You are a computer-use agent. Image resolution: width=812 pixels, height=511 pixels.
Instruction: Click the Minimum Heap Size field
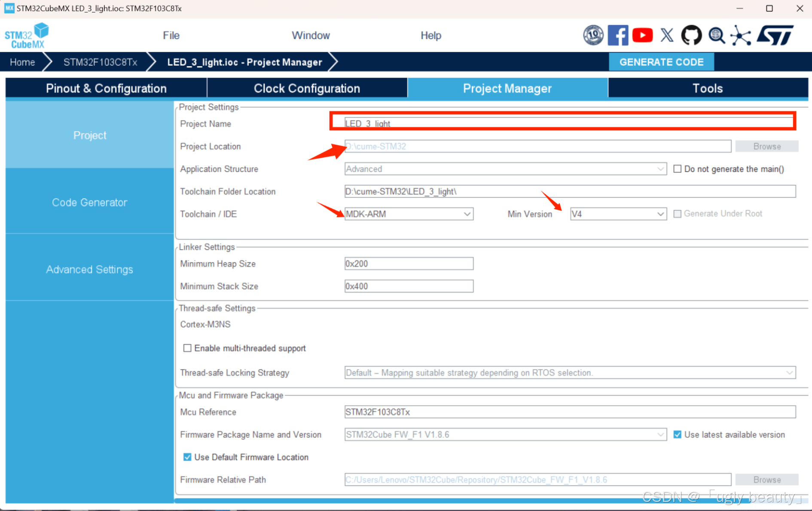409,263
